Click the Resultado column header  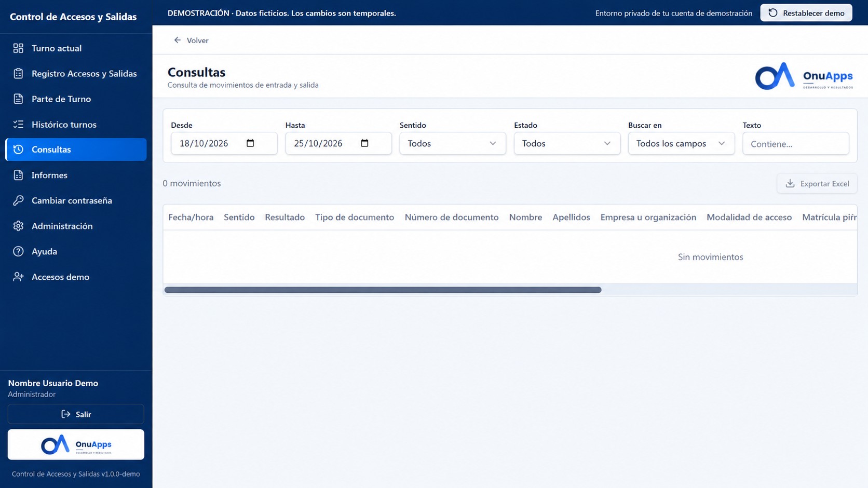point(284,217)
